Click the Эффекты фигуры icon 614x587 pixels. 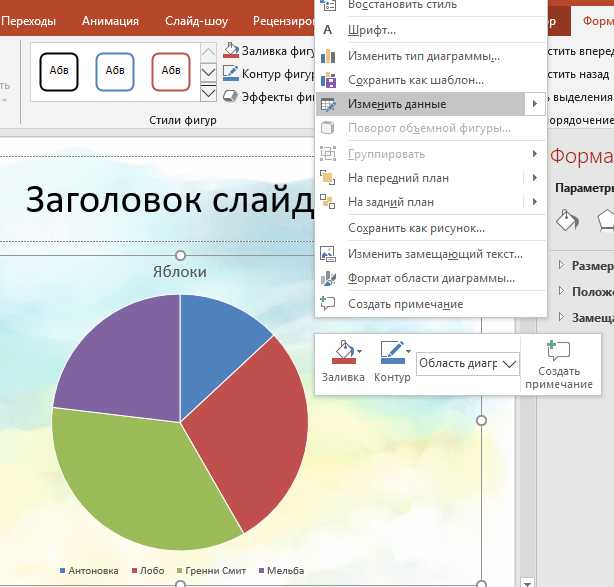pos(231,96)
